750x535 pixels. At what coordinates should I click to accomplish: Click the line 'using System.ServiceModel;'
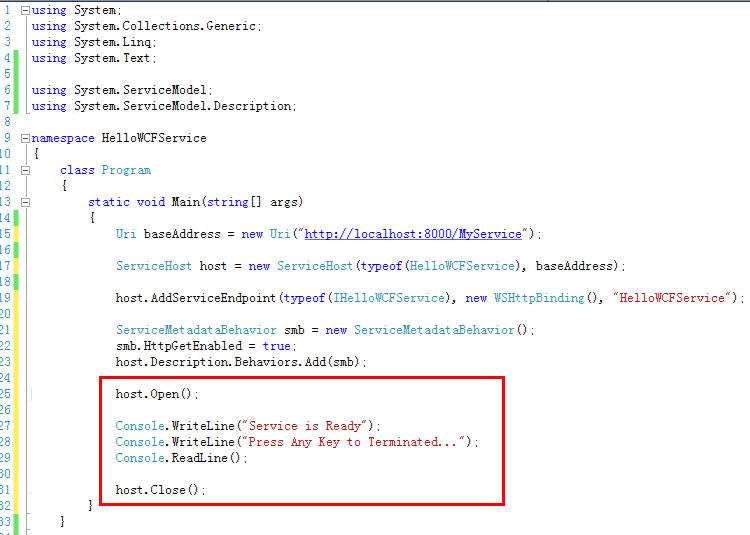[122, 90]
